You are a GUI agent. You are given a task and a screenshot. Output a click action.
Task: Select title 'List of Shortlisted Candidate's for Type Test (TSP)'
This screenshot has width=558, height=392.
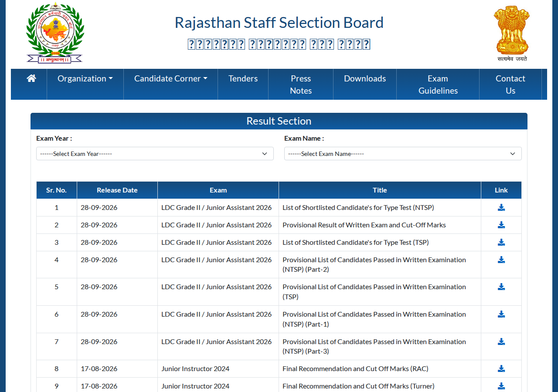pos(356,242)
